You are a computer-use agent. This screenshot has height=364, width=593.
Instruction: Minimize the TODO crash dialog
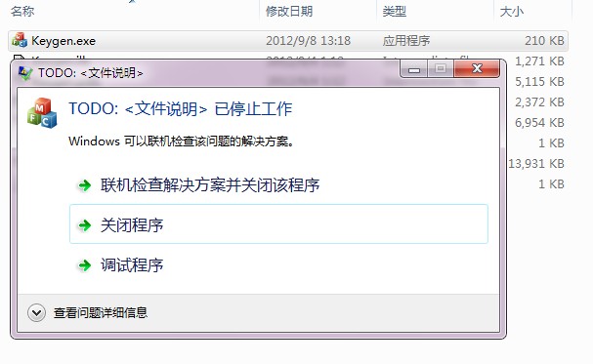click(x=414, y=69)
